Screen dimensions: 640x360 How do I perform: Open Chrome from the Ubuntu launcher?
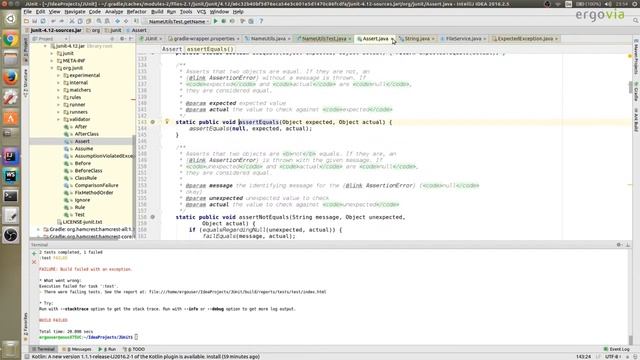tap(11, 40)
